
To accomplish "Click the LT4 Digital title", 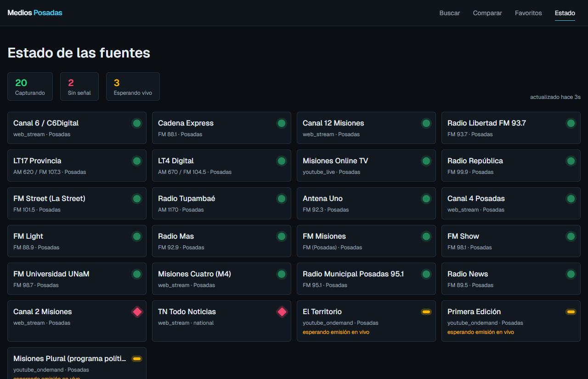I will (176, 161).
